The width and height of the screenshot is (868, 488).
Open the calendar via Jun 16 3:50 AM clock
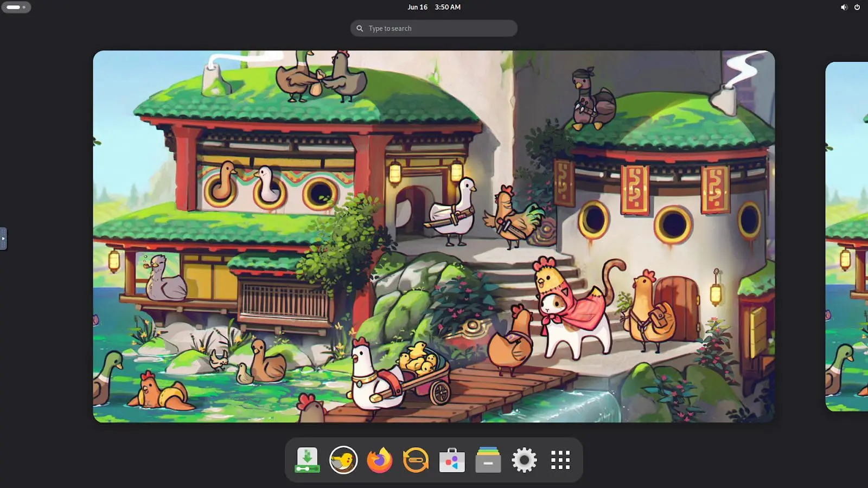(x=434, y=7)
